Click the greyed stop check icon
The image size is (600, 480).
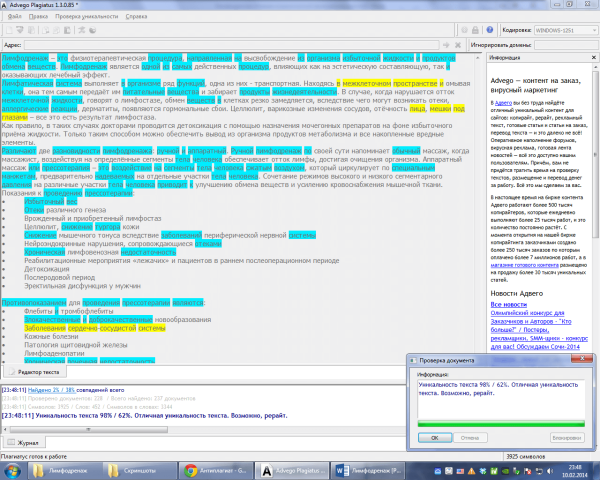465,30
